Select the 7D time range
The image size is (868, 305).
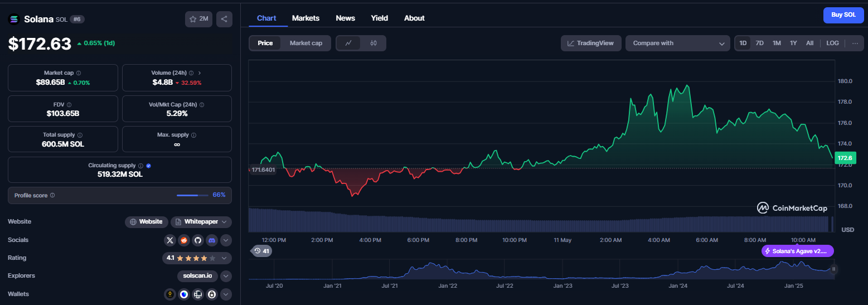[759, 43]
